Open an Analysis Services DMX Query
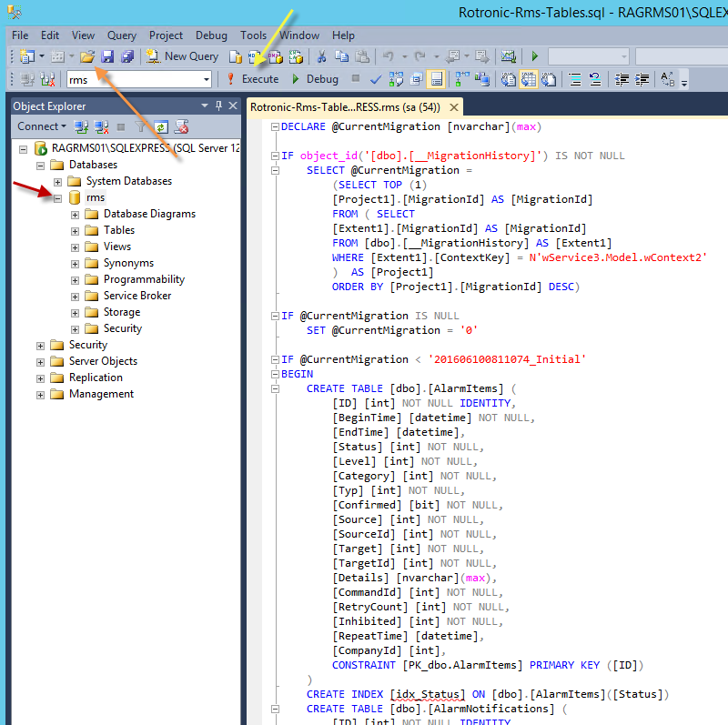The image size is (728, 725). click(276, 56)
